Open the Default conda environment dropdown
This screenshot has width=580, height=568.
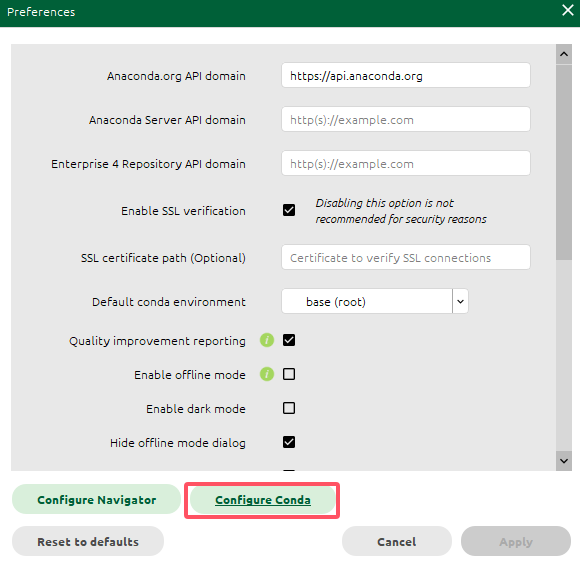[x=375, y=301]
